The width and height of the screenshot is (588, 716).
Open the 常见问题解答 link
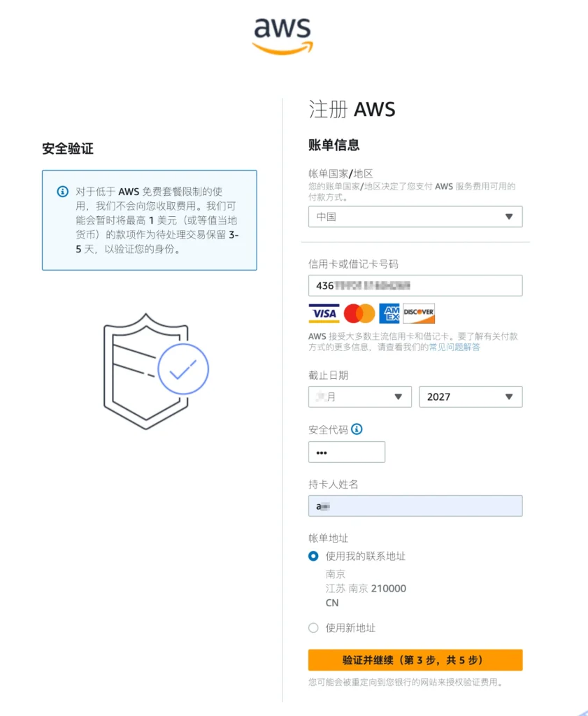coord(454,347)
